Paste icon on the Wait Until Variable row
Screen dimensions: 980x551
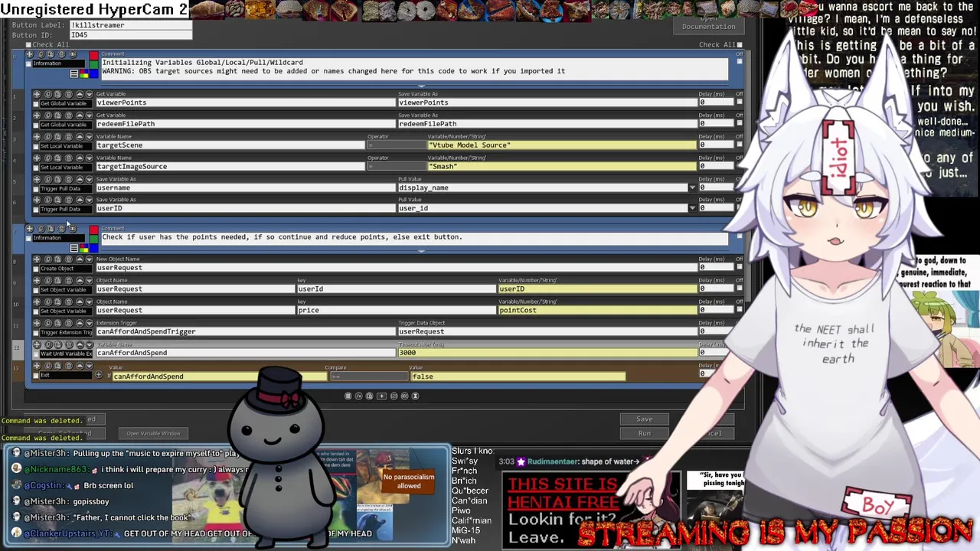coord(57,344)
